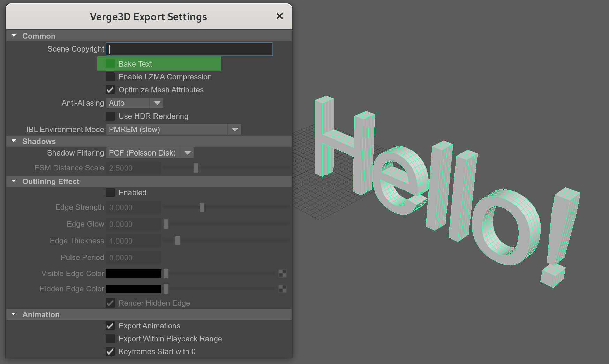The height and width of the screenshot is (364, 609).
Task: Click the Verge3D Export Settings title bar
Action: (x=149, y=16)
